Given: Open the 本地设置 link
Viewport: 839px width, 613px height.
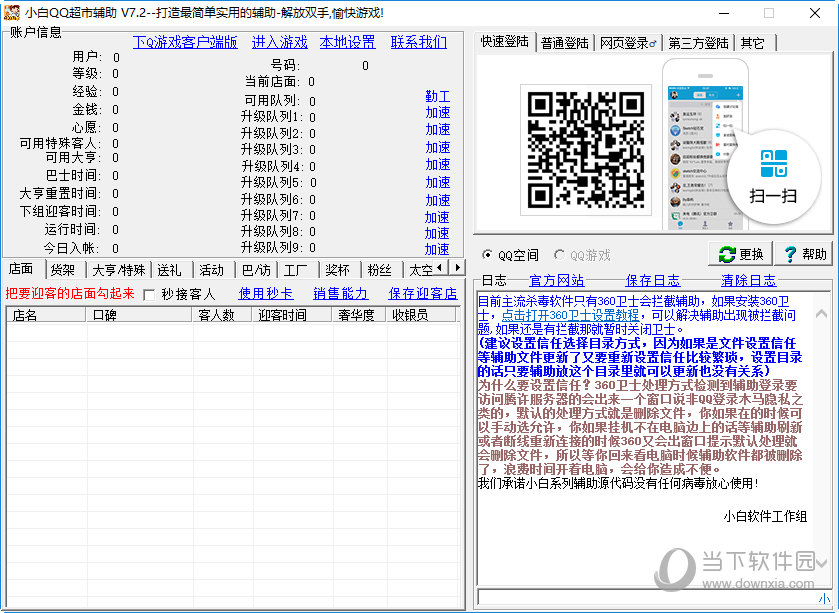Looking at the screenshot, I should click(348, 42).
